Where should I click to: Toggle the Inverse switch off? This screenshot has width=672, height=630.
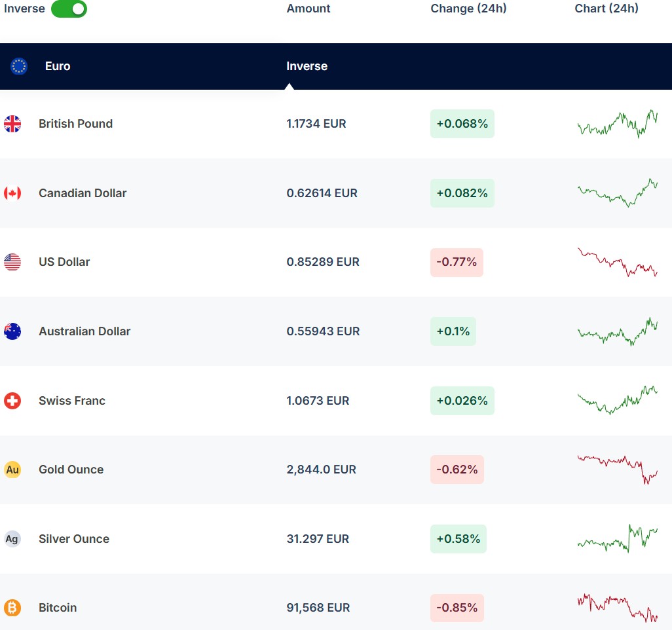[x=69, y=9]
